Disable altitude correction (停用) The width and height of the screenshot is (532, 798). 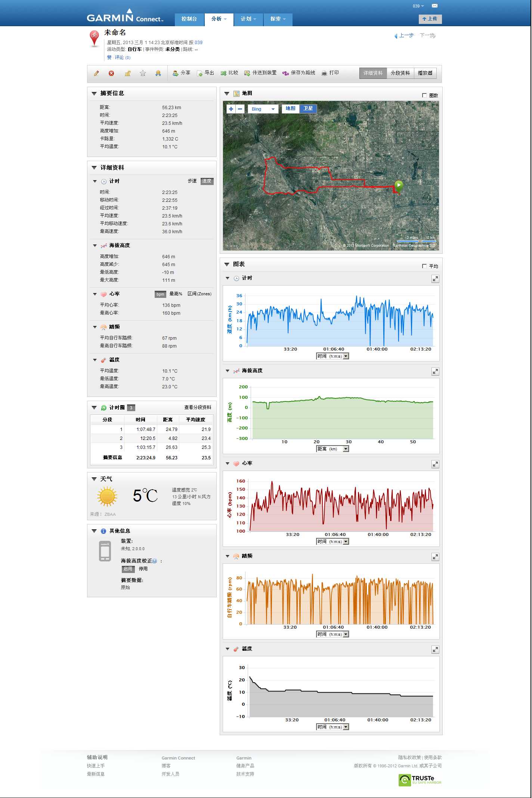(x=143, y=569)
